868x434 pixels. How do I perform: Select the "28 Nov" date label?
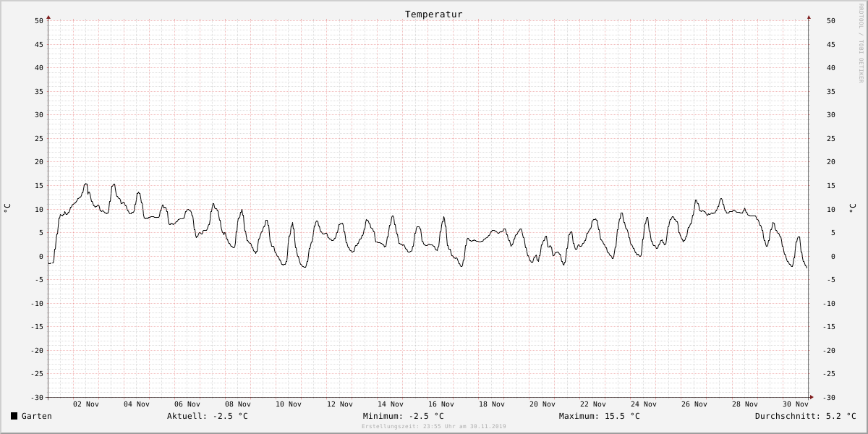click(x=745, y=404)
